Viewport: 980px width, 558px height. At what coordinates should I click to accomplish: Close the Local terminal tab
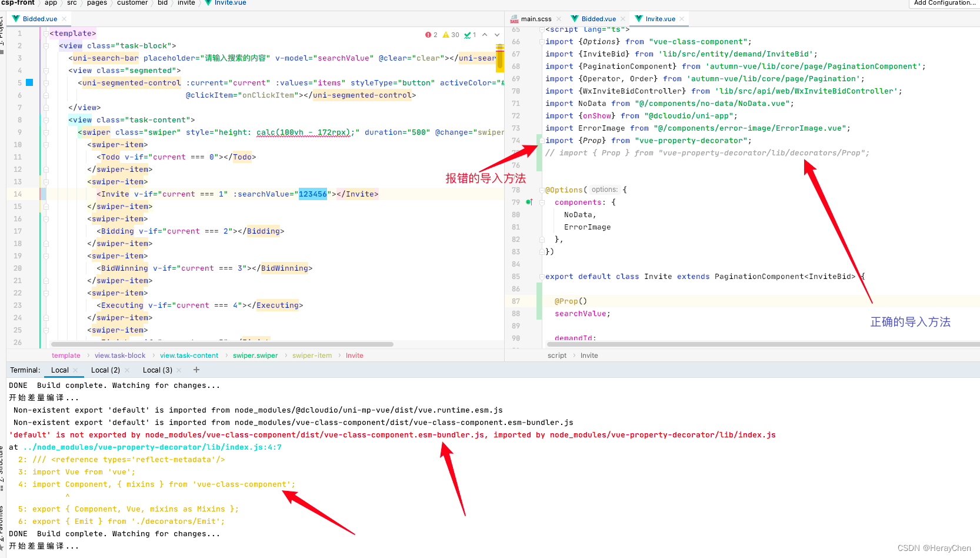pyautogui.click(x=75, y=370)
